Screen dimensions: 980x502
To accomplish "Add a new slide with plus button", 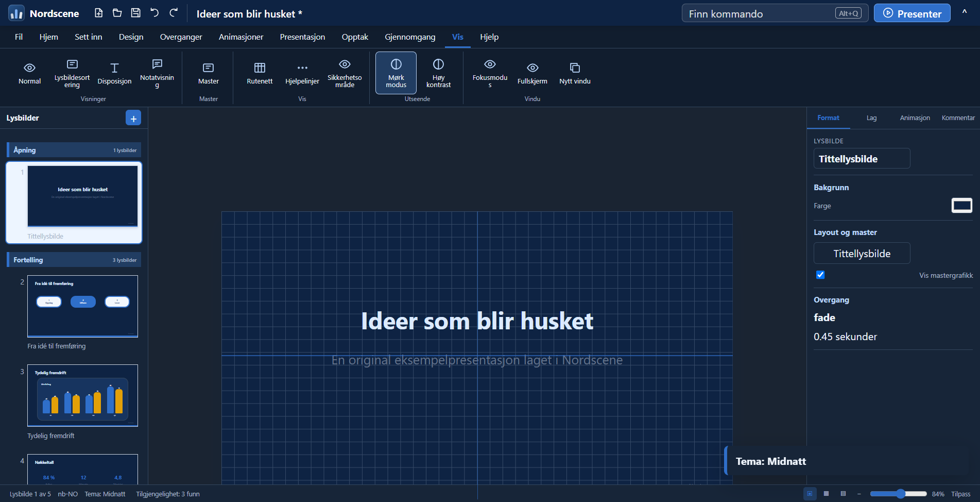I will [x=133, y=118].
